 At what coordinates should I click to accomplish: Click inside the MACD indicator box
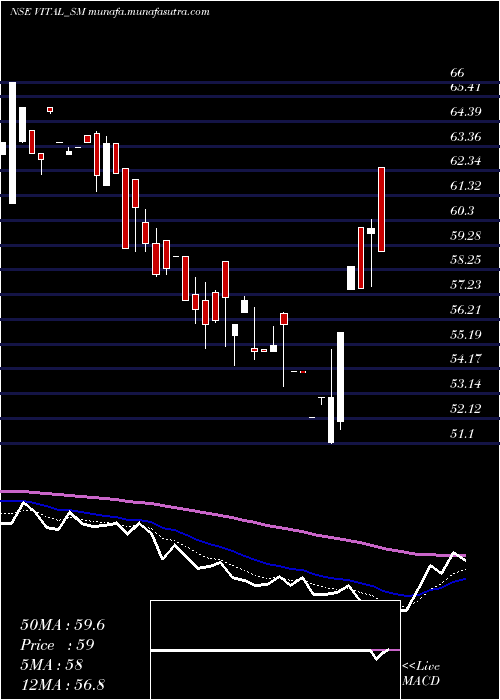coord(275,650)
